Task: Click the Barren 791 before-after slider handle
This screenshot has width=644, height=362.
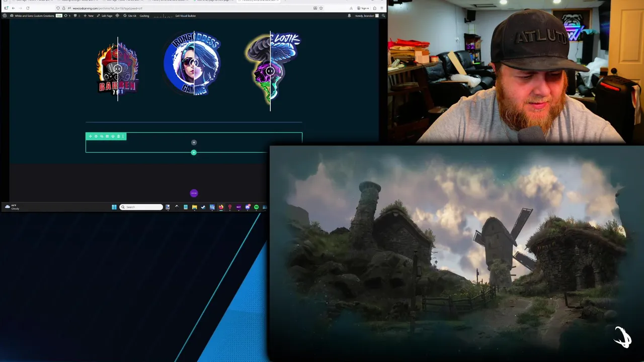Action: coord(118,69)
